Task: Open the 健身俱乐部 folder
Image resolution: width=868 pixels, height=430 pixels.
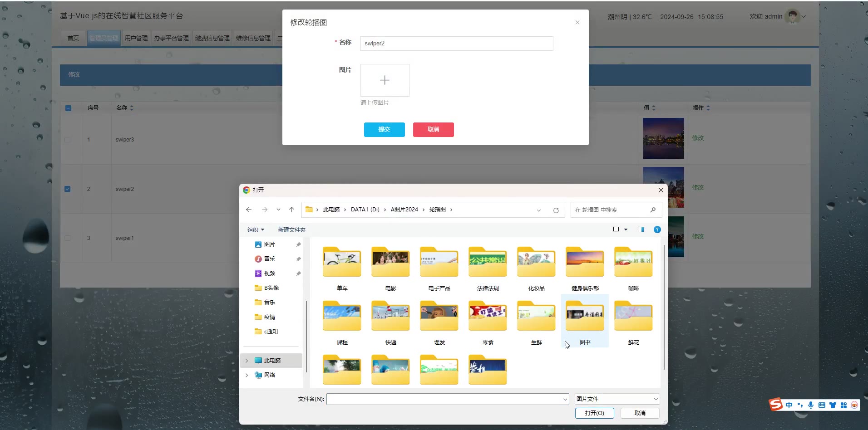Action: point(585,269)
